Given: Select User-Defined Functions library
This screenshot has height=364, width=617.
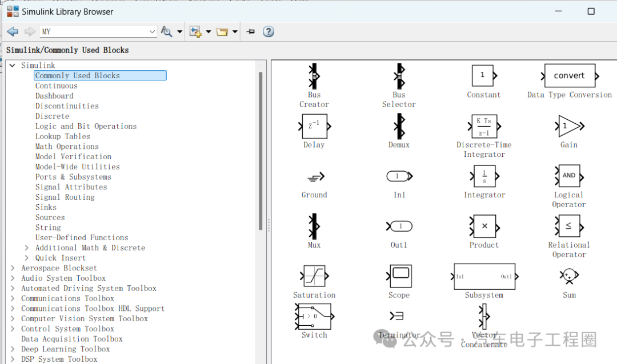Looking at the screenshot, I should [82, 238].
